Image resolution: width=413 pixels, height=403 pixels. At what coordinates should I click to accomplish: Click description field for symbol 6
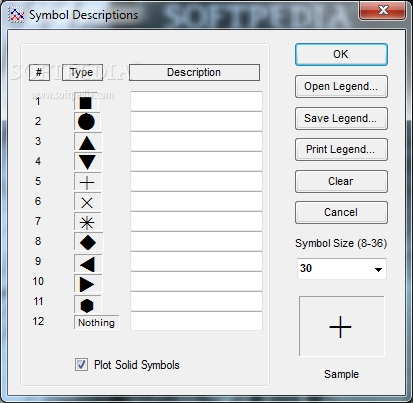point(196,201)
